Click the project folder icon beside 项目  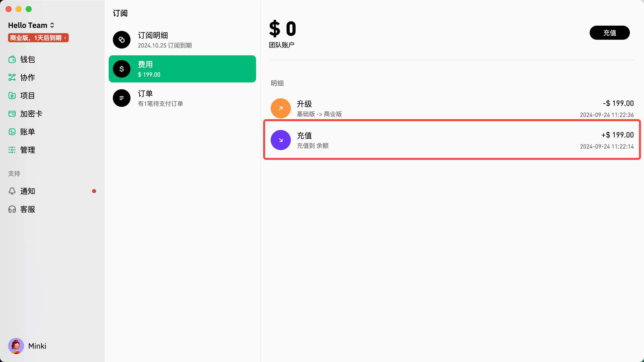[12, 96]
